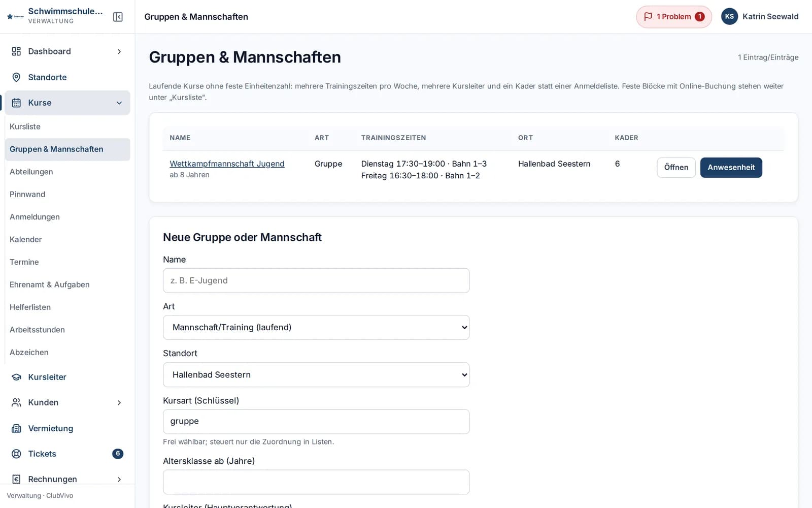Open the Pinnwand page

[67, 194]
